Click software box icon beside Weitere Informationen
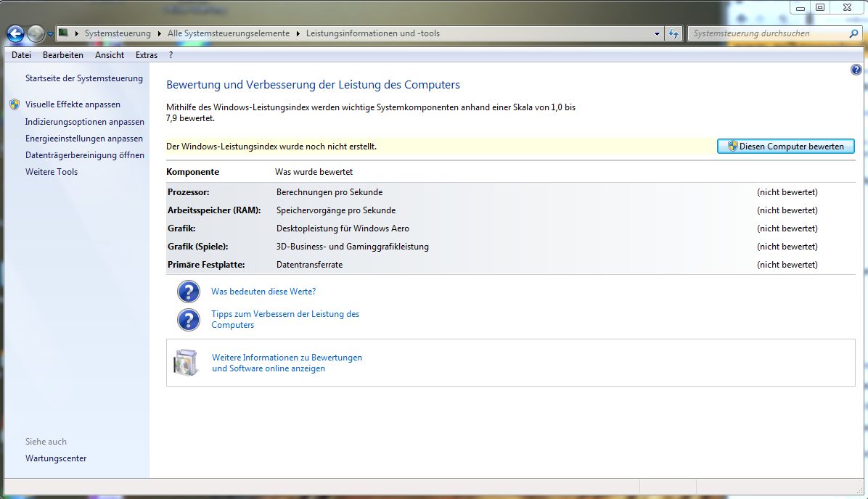This screenshot has height=499, width=868. [186, 363]
